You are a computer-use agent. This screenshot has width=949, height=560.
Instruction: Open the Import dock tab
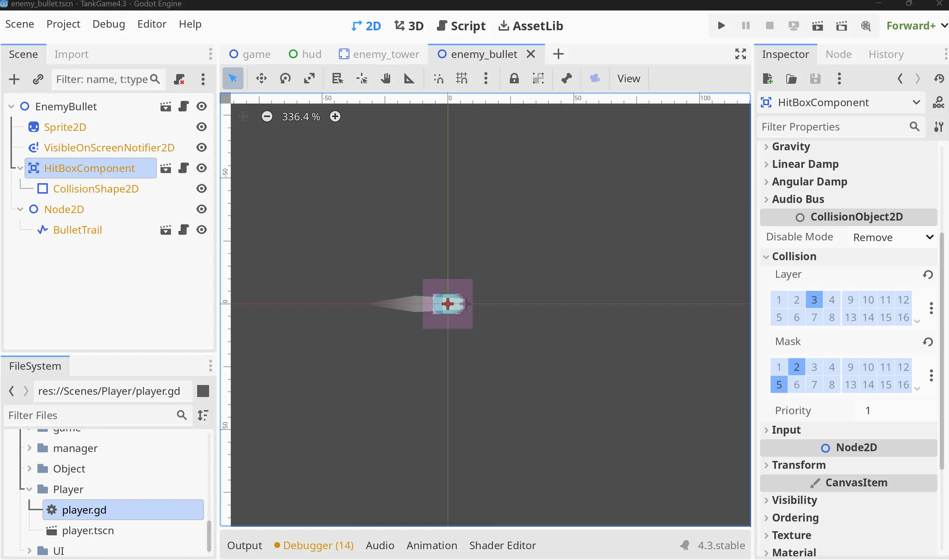71,54
